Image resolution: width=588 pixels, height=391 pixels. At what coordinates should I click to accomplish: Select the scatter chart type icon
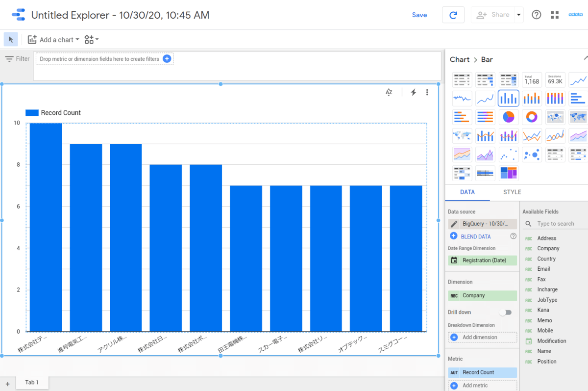pyautogui.click(x=509, y=155)
